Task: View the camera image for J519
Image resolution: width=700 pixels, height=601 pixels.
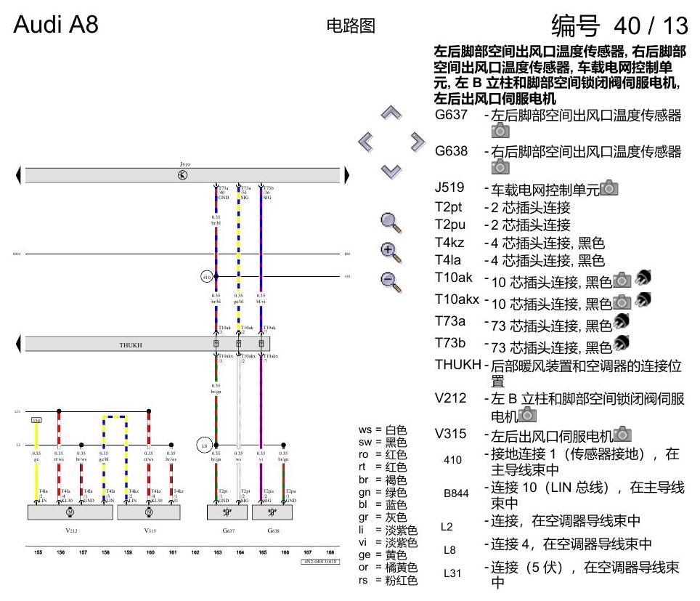Action: (609, 187)
